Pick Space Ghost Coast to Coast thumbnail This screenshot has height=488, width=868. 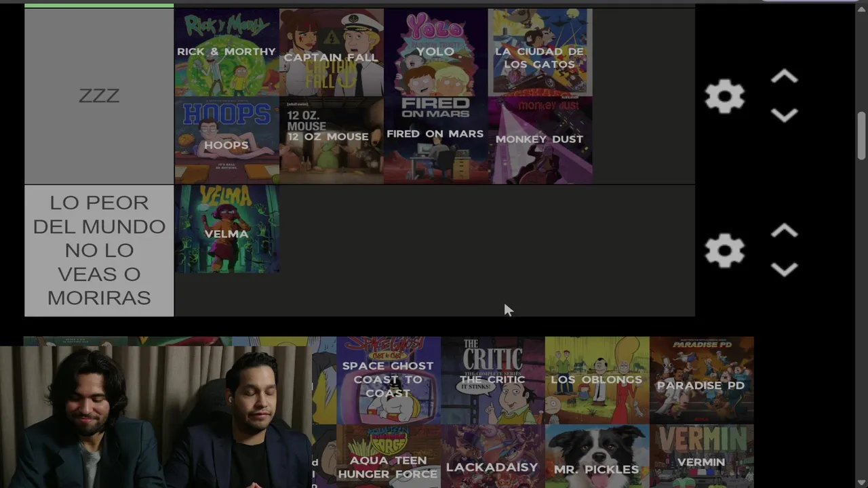point(388,380)
